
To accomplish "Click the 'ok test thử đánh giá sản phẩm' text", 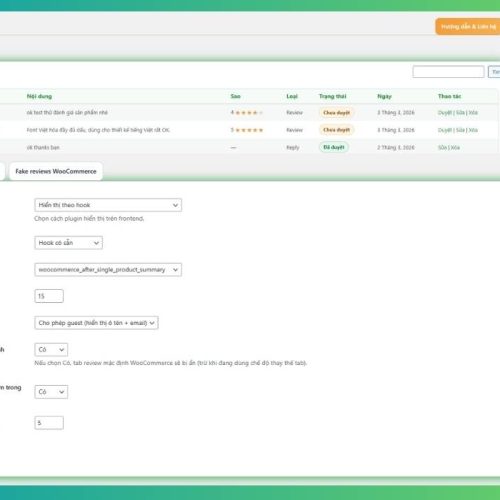I will coord(67,113).
